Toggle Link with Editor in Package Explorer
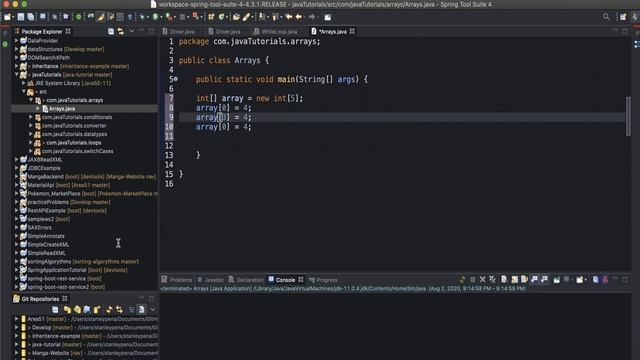The image size is (640, 360). pos(120,31)
